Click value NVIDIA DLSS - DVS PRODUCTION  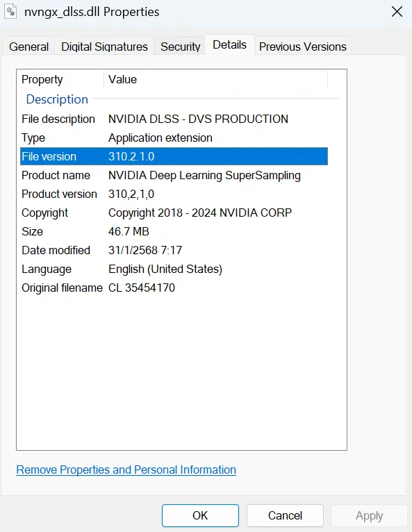(198, 119)
